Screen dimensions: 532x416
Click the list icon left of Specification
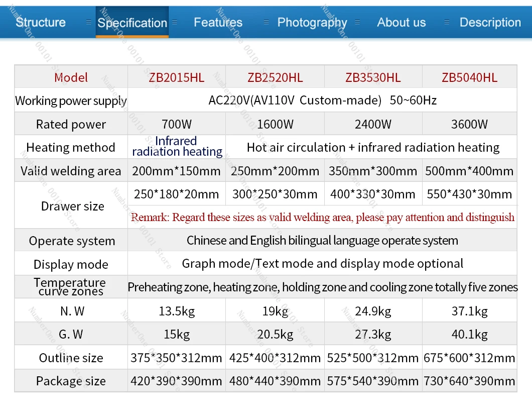tap(89, 22)
